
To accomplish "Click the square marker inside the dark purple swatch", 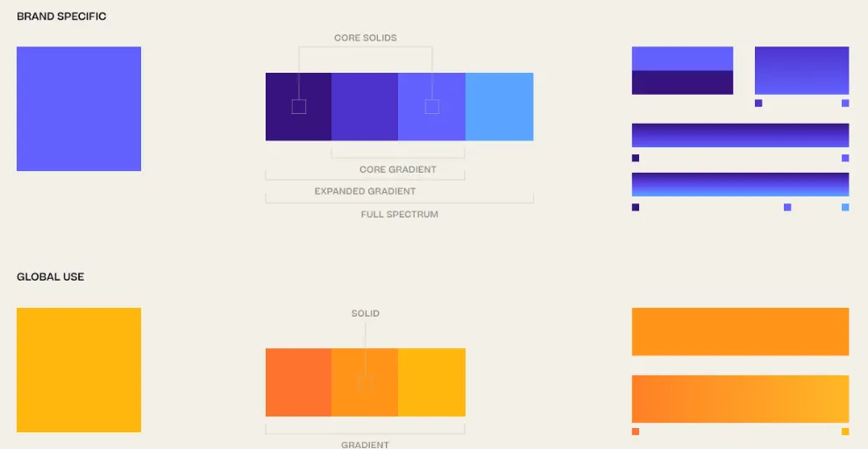I will pos(299,107).
